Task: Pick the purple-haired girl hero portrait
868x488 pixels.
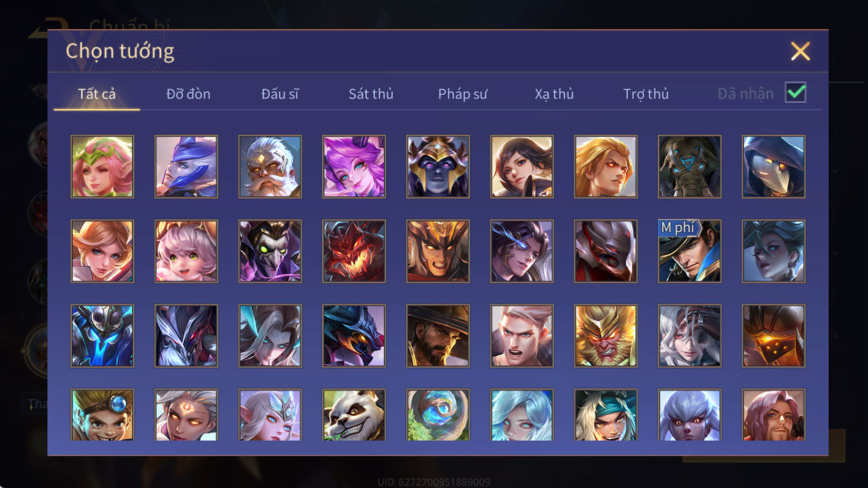Action: point(354,167)
